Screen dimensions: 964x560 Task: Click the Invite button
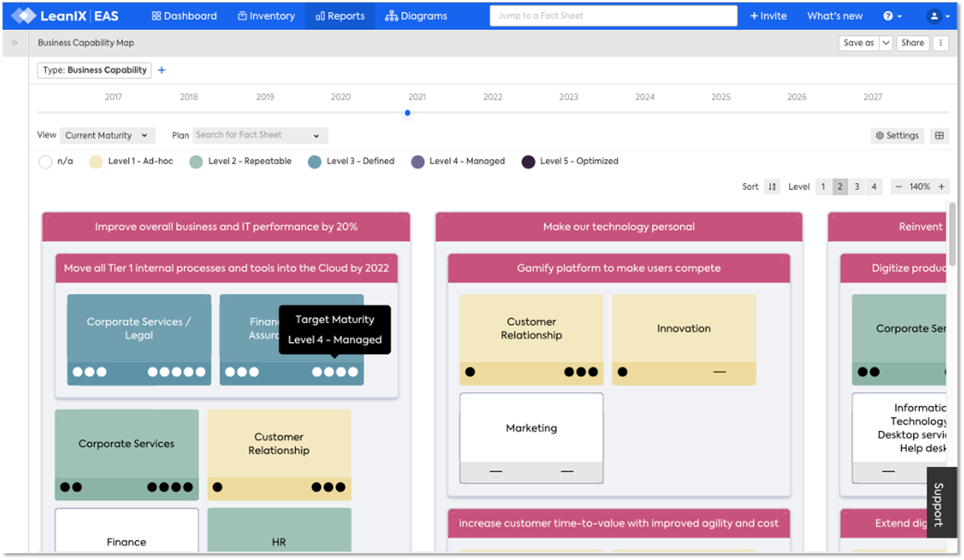(x=768, y=16)
